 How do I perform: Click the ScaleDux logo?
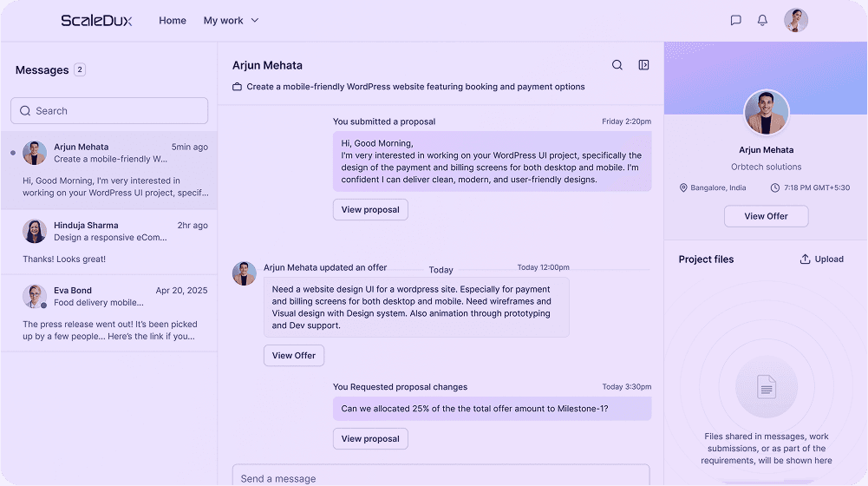tap(96, 21)
